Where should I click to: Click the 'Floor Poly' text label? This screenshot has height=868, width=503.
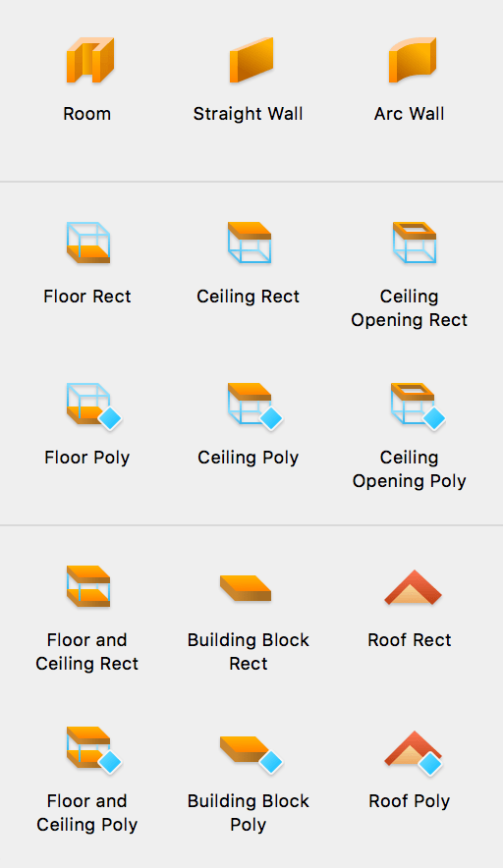click(87, 458)
